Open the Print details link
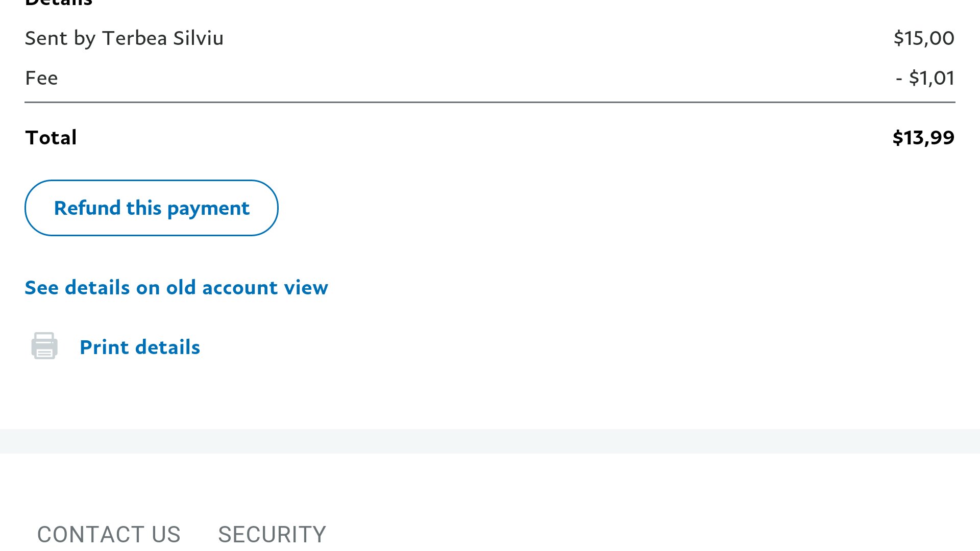Screen dimensions: 980x551 [x=140, y=347]
